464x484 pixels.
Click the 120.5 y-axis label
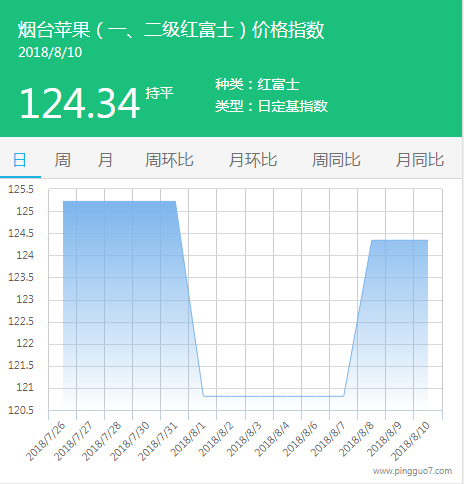click(x=21, y=410)
